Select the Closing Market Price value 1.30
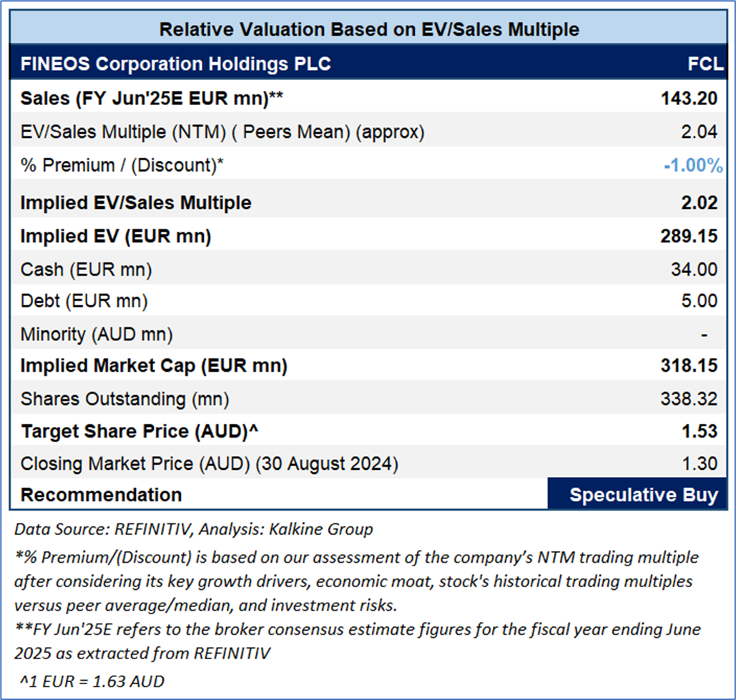736x700 pixels. point(700,464)
